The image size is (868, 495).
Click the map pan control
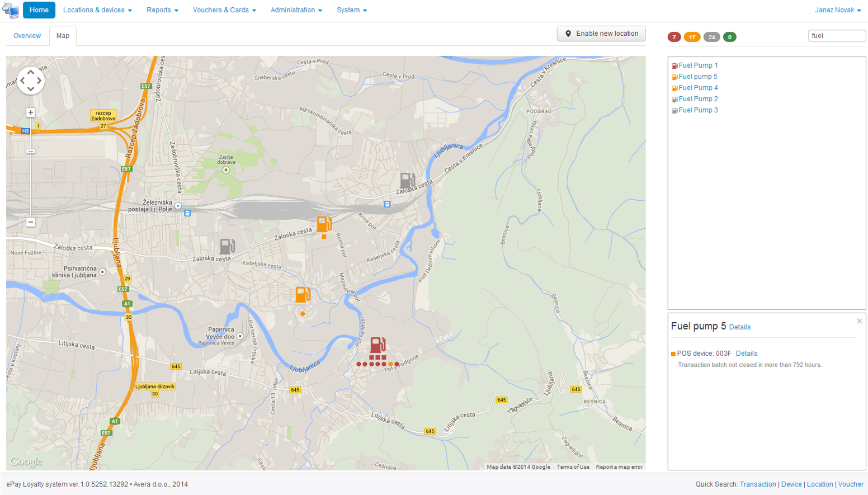coord(30,81)
